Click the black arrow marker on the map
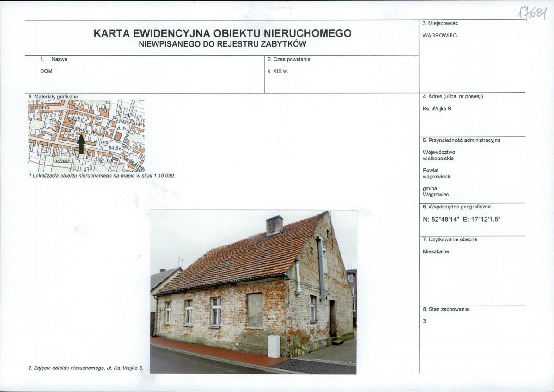 (x=81, y=144)
